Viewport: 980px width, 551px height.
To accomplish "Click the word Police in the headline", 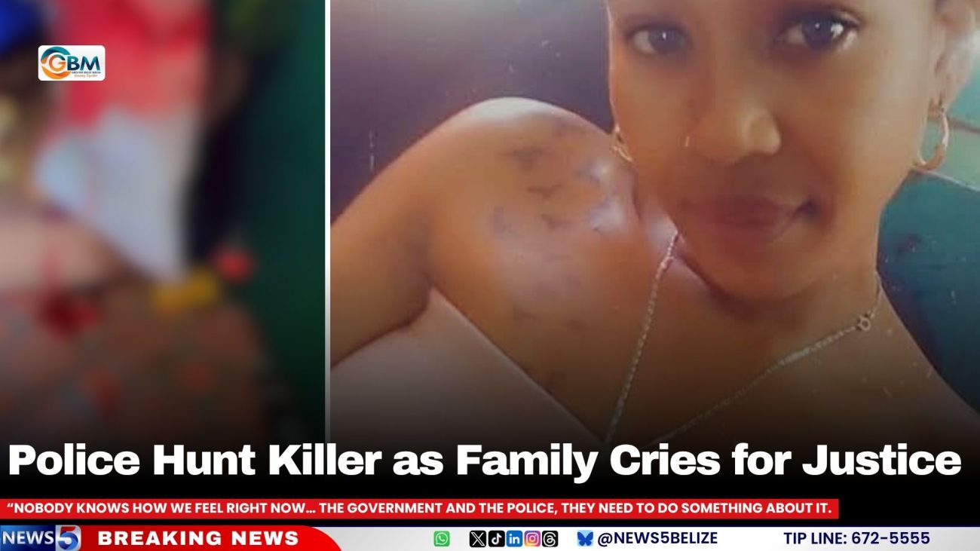I will coord(74,461).
